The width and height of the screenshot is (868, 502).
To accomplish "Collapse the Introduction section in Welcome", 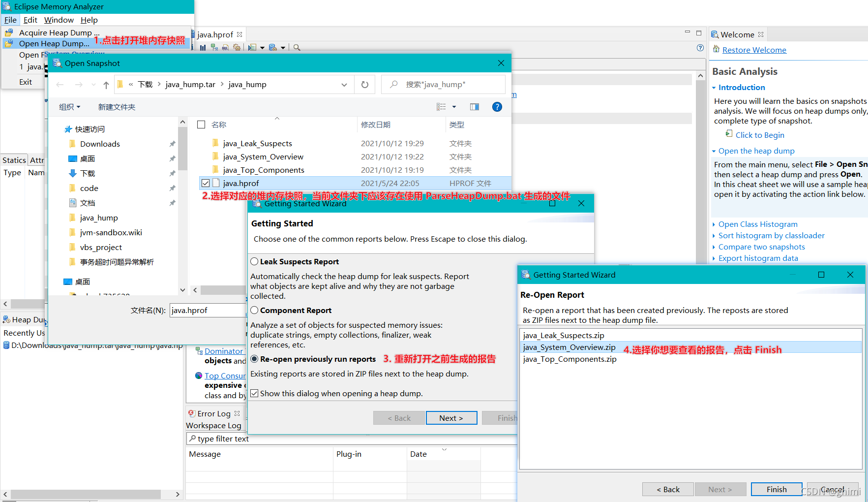I will click(714, 88).
